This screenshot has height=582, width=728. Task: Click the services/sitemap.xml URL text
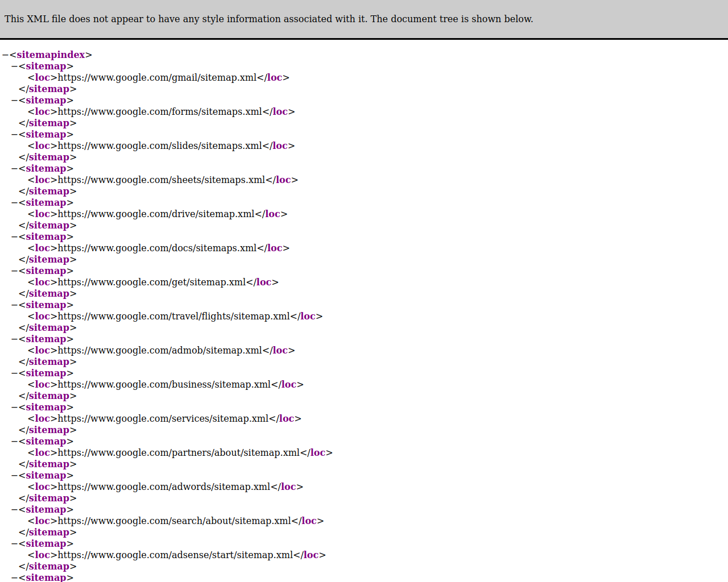point(163,419)
